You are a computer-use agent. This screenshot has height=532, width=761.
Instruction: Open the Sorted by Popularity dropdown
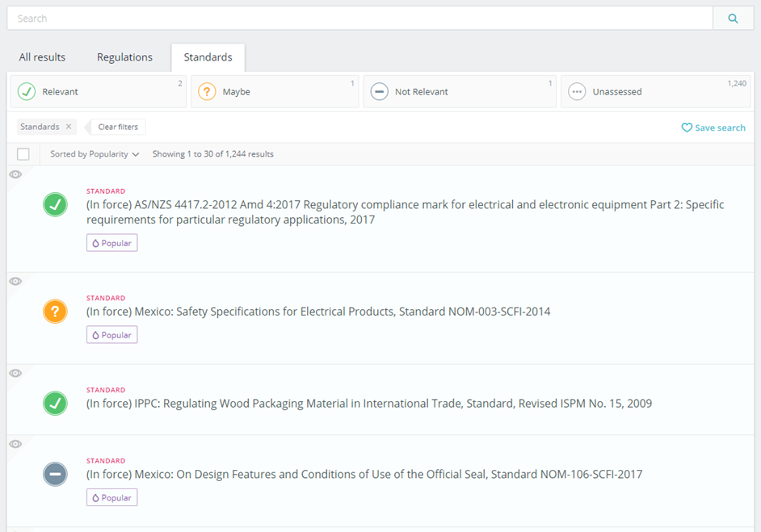[92, 153]
